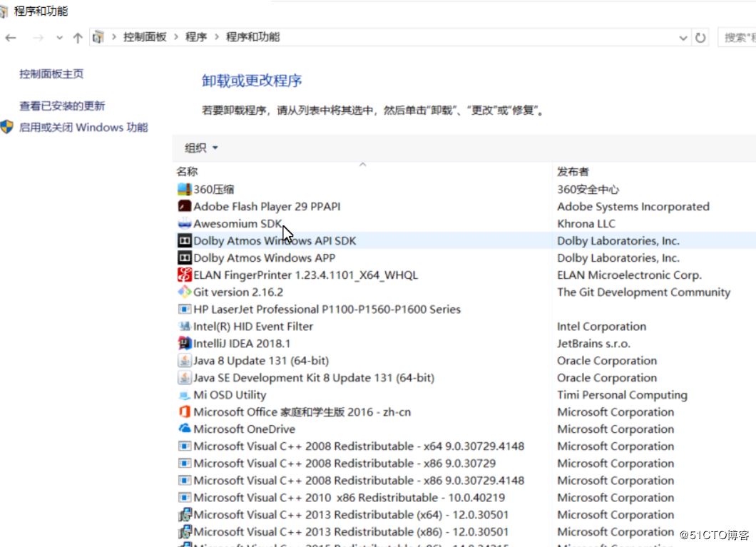The width and height of the screenshot is (756, 547).
Task: Click 启用或关闭 Windows 功能 link
Action: 82,127
